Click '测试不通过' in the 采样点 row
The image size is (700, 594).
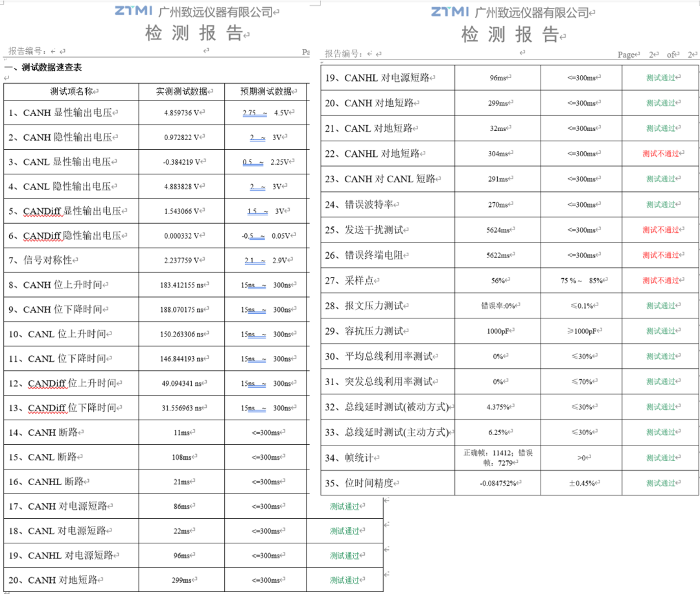[x=660, y=281]
